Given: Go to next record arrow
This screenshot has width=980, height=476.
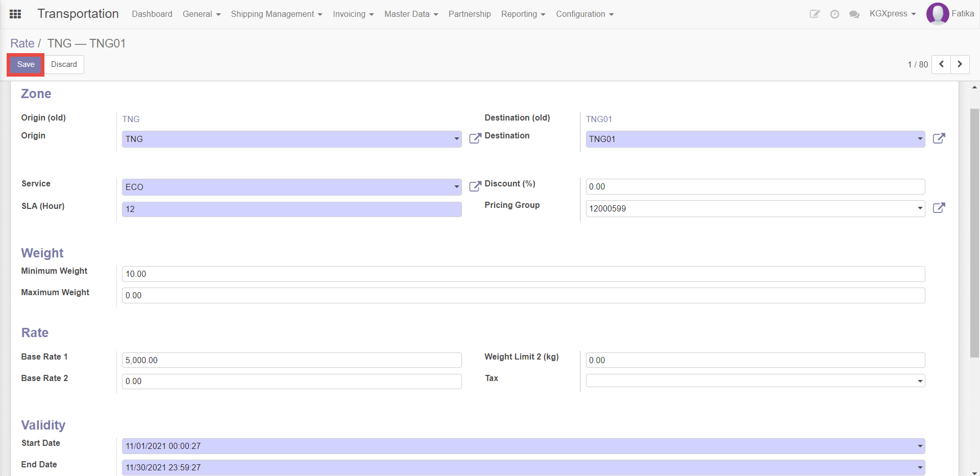Looking at the screenshot, I should [960, 64].
